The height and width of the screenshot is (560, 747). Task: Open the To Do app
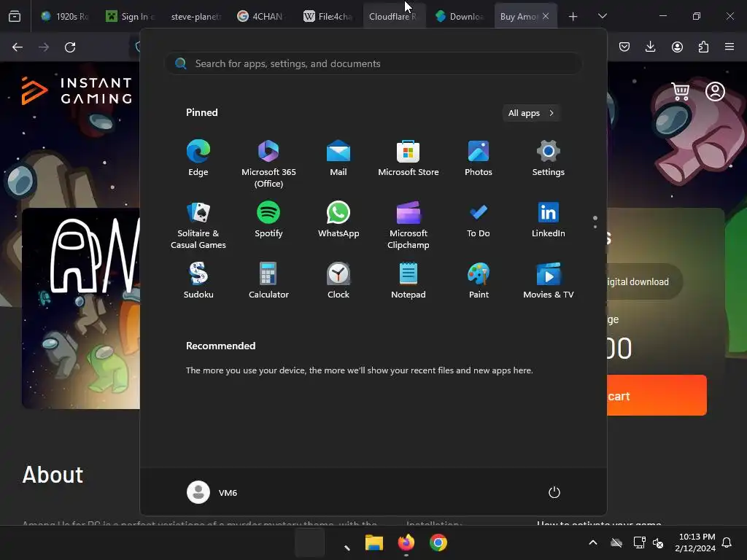(x=479, y=219)
